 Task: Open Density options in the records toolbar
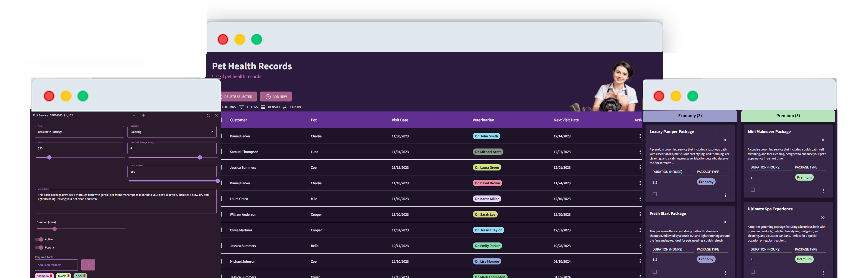pyautogui.click(x=271, y=107)
